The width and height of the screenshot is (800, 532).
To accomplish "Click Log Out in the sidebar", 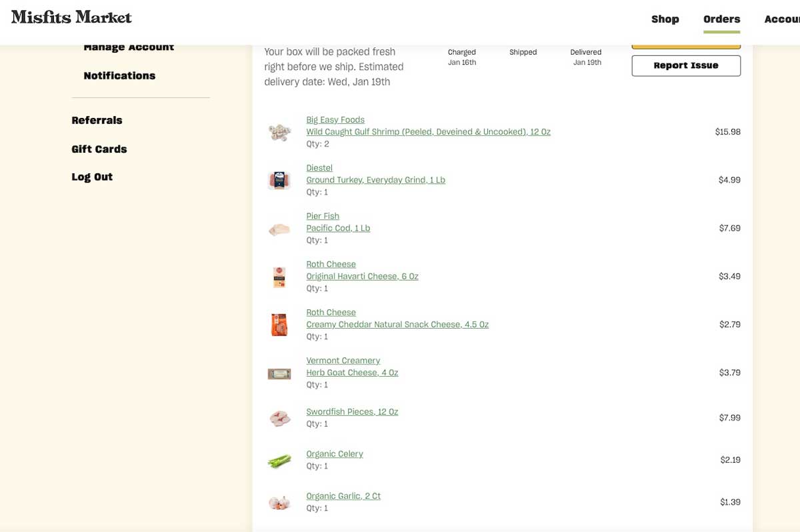I will coord(92,177).
